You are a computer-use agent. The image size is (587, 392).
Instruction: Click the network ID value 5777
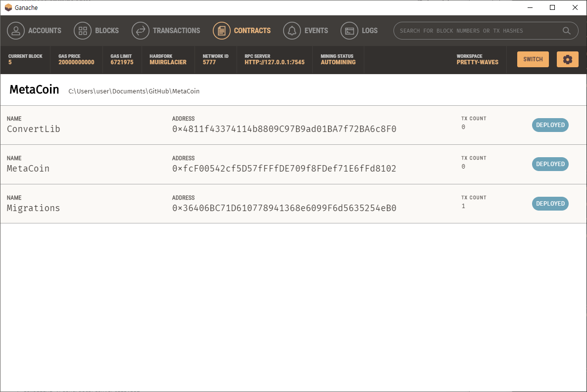209,62
